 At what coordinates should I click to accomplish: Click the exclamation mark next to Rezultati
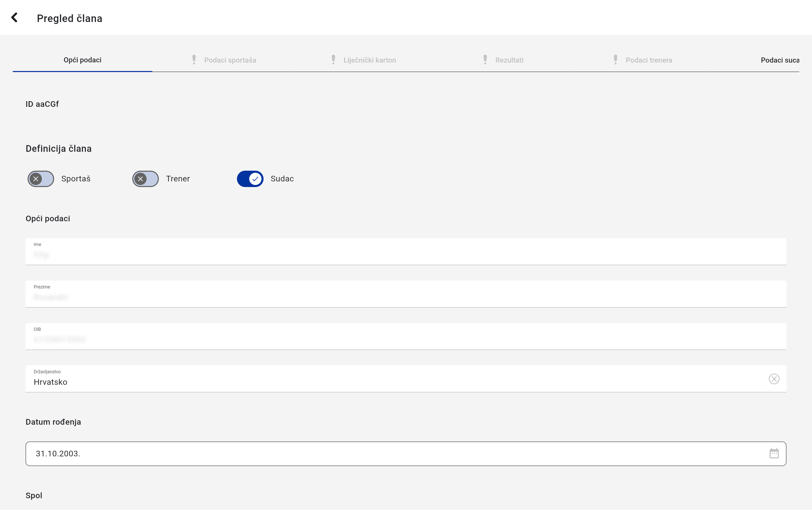[x=485, y=60]
